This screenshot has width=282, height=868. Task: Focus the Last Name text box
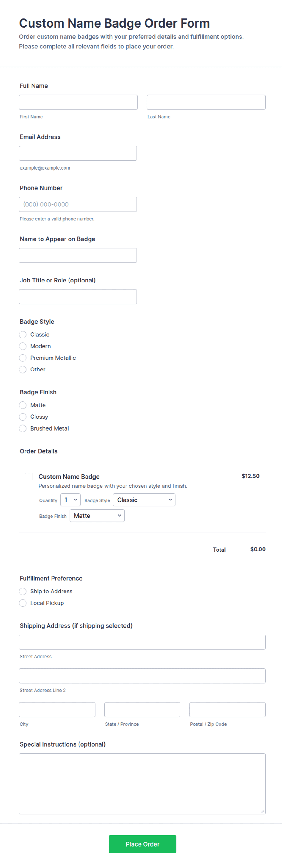point(206,102)
